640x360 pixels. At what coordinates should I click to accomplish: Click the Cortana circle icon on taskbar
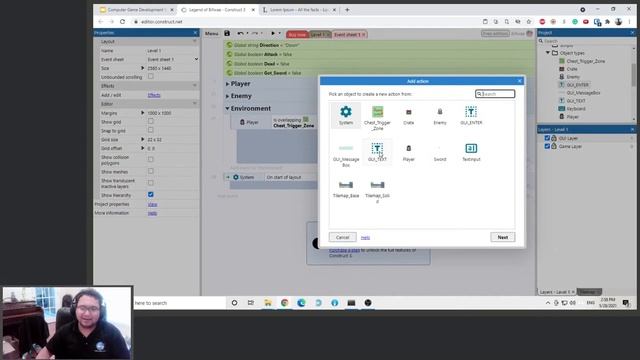[234, 303]
